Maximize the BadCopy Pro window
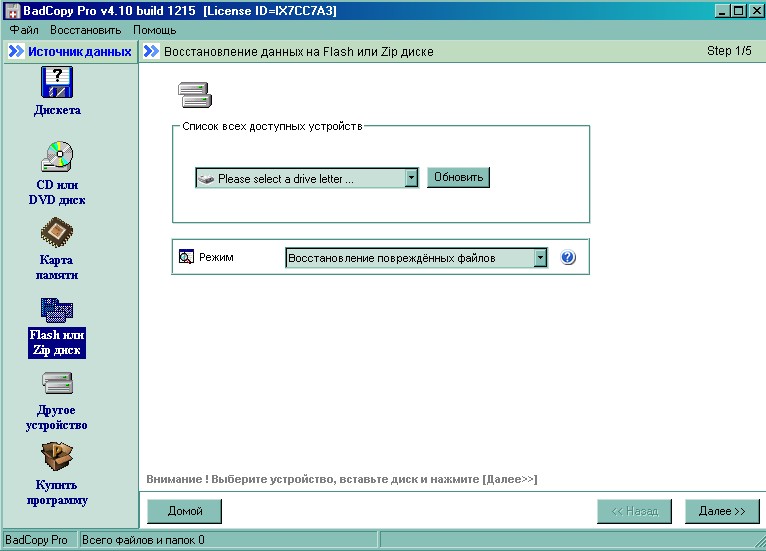This screenshot has width=766, height=551. click(x=739, y=11)
